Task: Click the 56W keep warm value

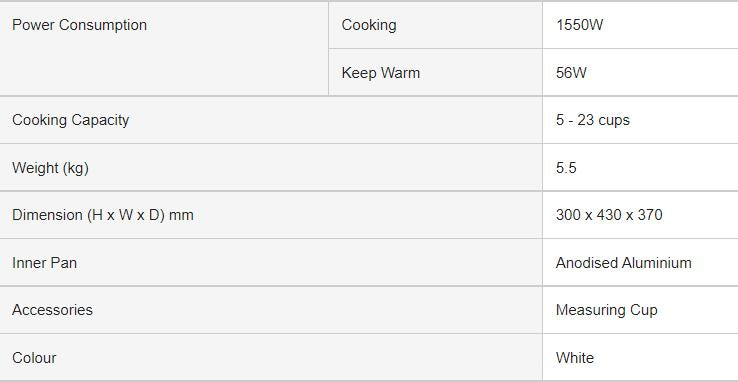Action: (571, 73)
